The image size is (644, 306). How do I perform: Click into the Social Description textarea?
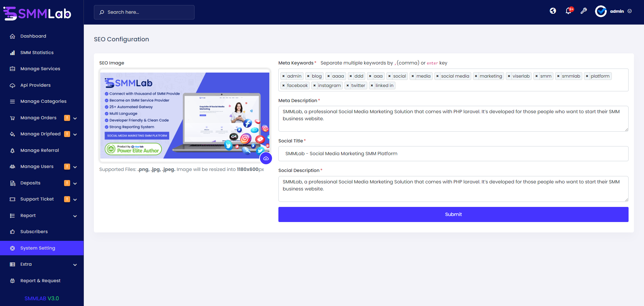(x=453, y=189)
